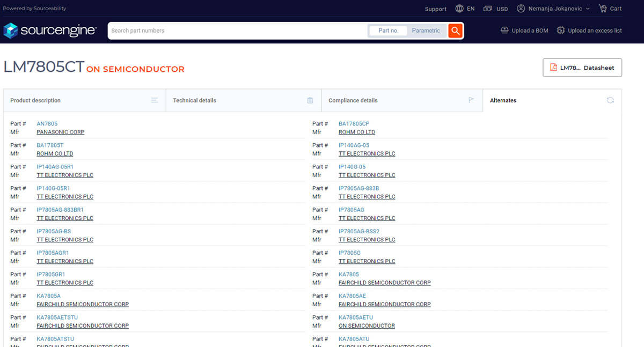Open part KA7805ATSTU link

(55, 338)
